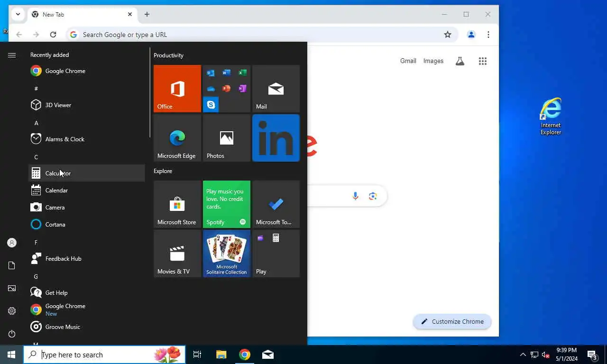Expand the Start menu hamburger button
Viewport: 607px width, 364px height.
(12, 55)
